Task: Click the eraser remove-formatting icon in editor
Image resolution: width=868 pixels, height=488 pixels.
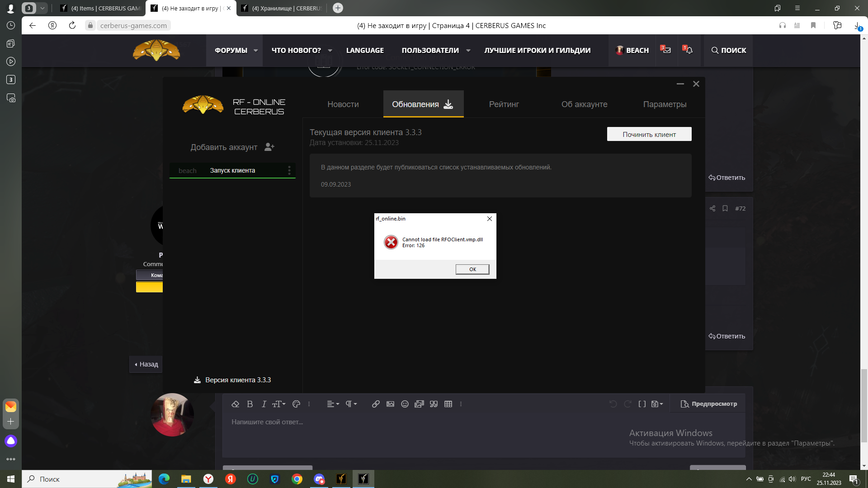Action: click(235, 404)
